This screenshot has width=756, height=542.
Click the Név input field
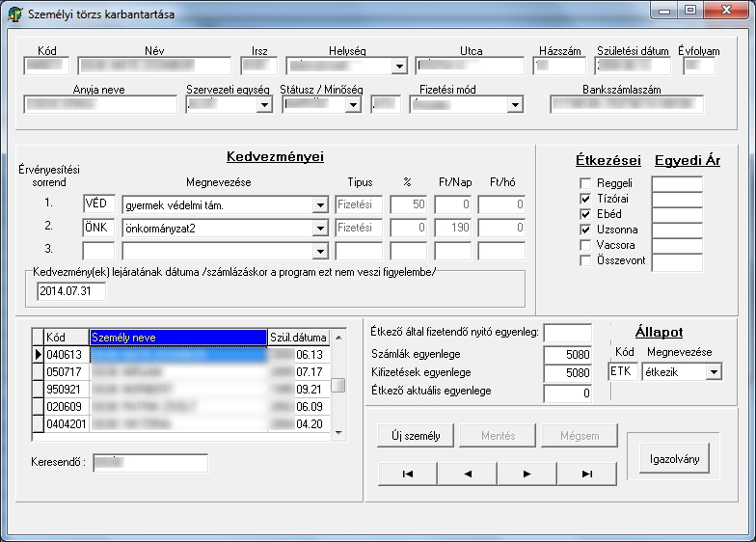(x=154, y=66)
